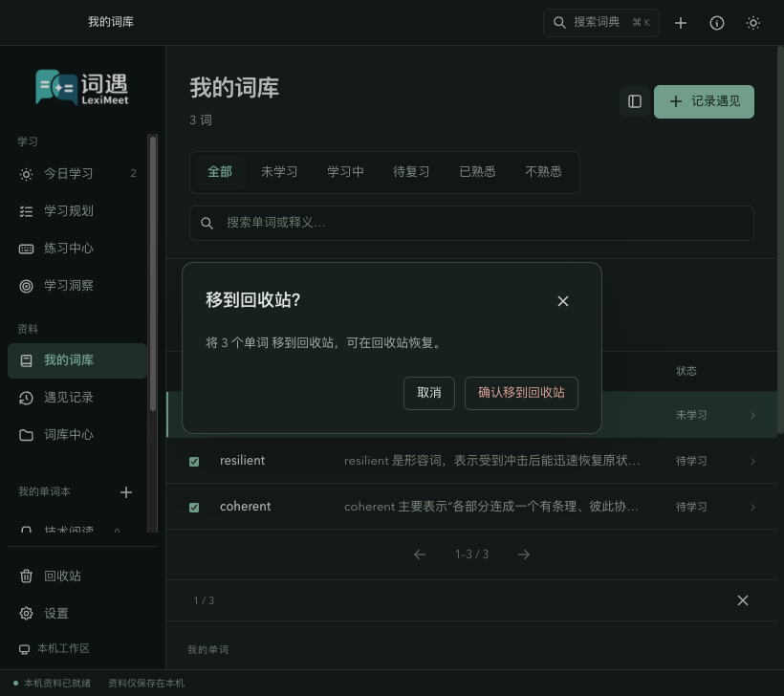Open the info icon in top bar

point(716,23)
